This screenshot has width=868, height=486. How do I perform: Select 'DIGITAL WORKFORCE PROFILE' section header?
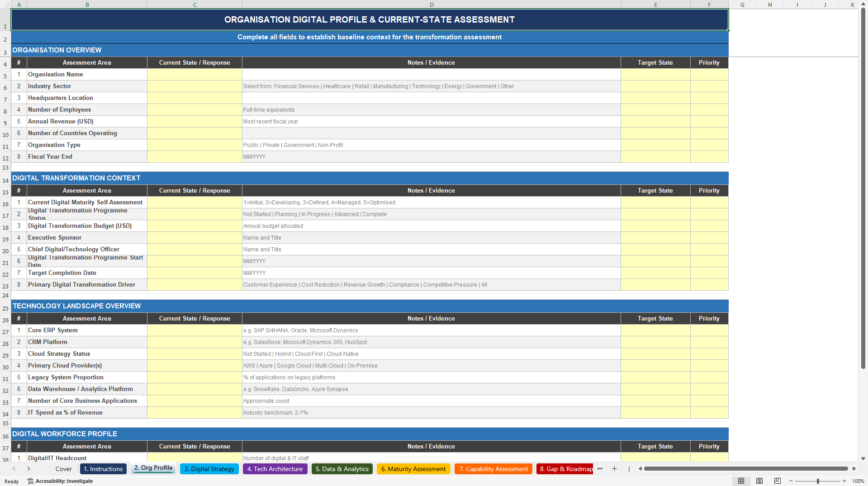click(370, 434)
